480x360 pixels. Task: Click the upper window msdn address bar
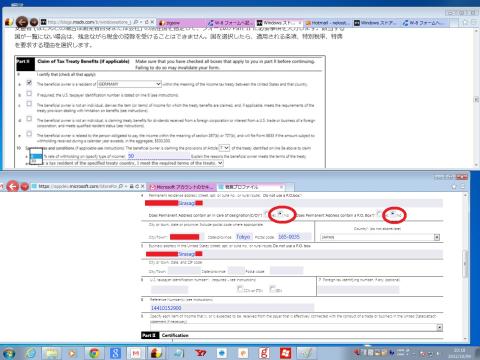(x=89, y=22)
